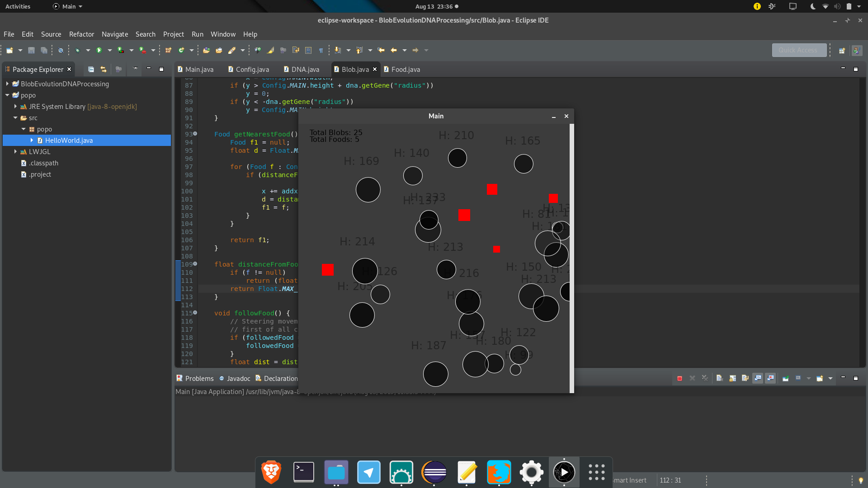This screenshot has width=868, height=488.
Task: Create a new Java Package from toolbar
Action: (169, 50)
